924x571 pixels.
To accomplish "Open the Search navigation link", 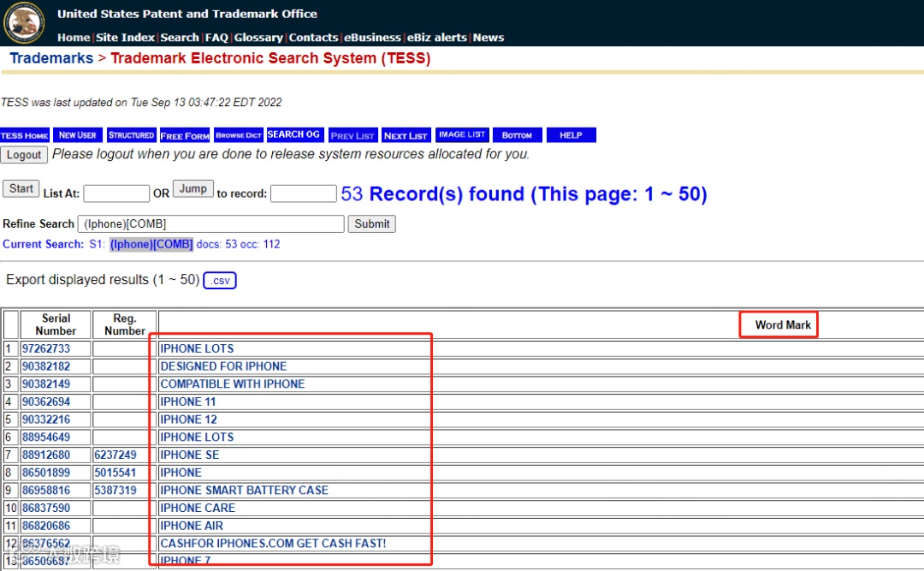I will (x=180, y=37).
